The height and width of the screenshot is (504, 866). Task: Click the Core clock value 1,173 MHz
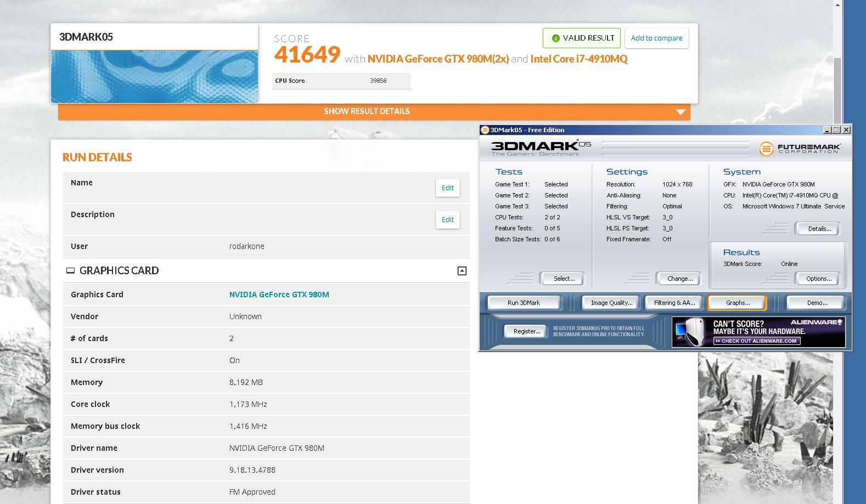(248, 404)
